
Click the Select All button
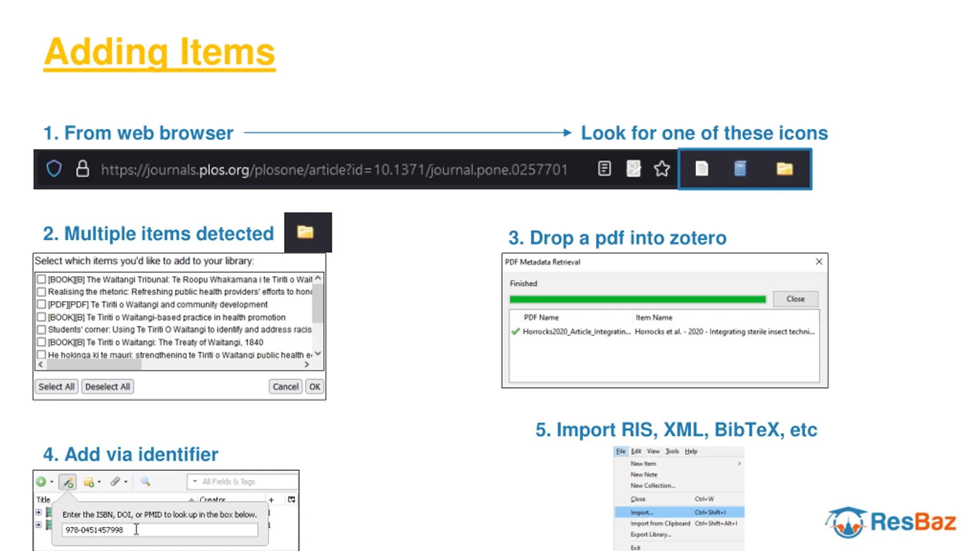(57, 386)
